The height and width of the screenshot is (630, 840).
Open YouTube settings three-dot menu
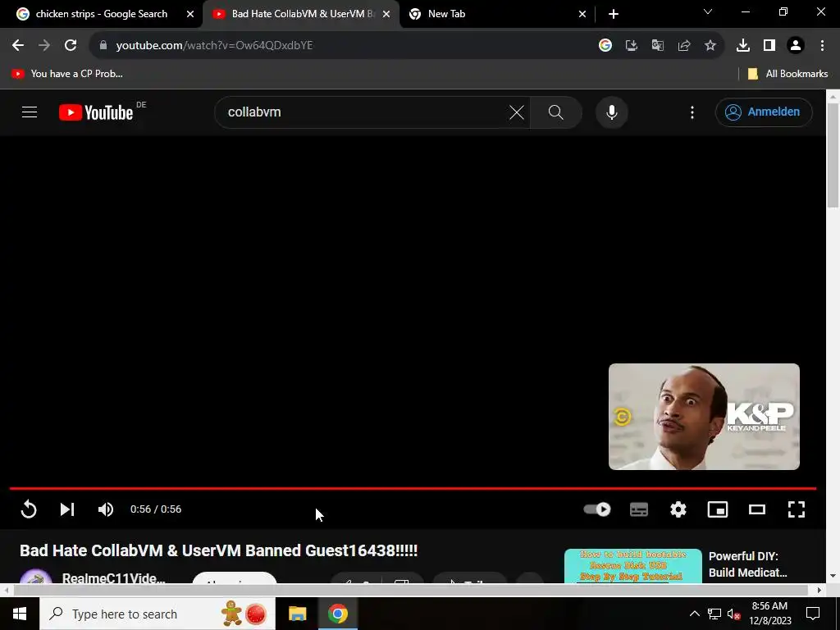(692, 112)
